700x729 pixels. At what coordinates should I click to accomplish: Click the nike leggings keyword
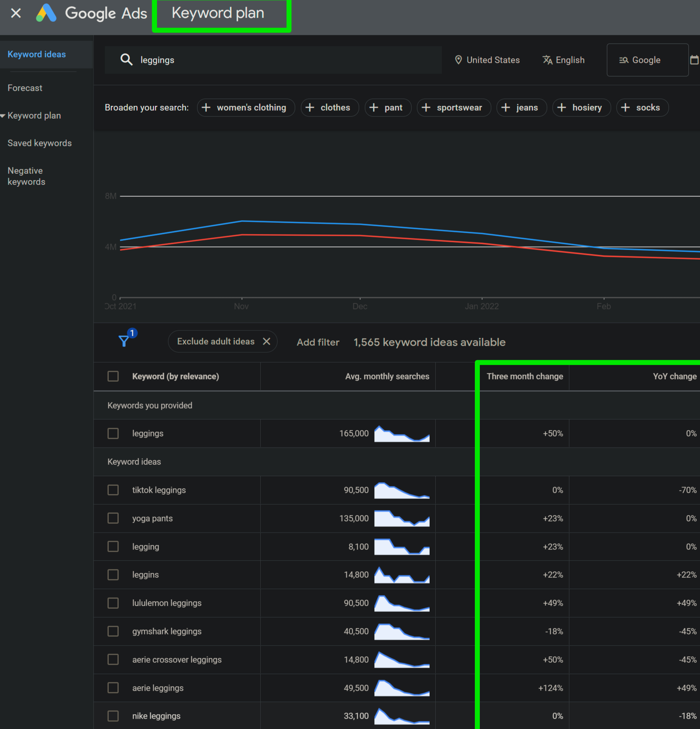click(x=156, y=716)
